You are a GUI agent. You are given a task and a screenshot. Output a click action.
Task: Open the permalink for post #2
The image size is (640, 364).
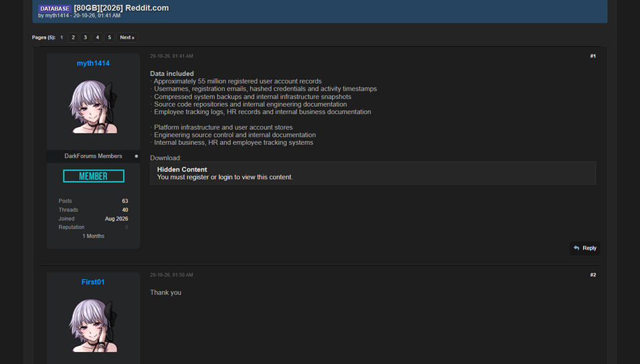click(593, 275)
